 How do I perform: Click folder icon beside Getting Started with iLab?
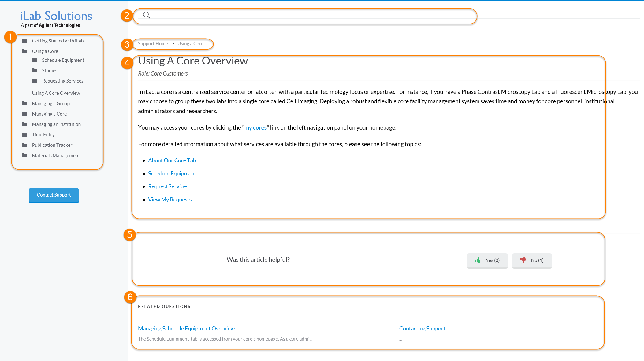25,41
